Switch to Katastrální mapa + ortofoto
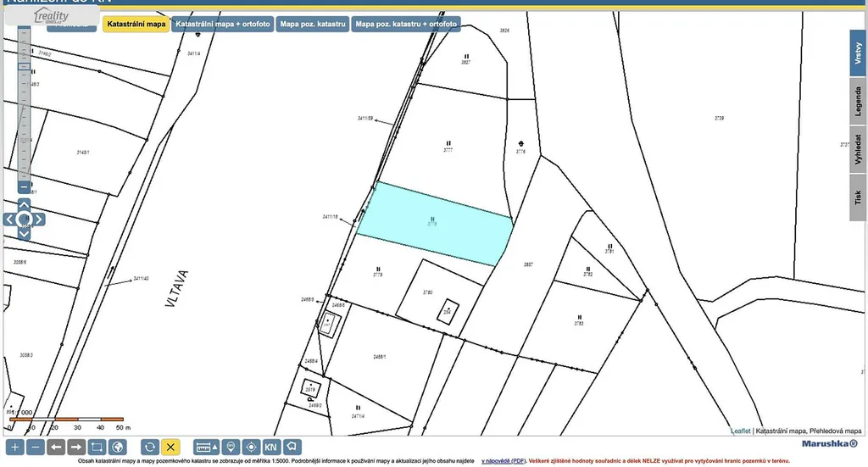868x467 pixels. [223, 25]
